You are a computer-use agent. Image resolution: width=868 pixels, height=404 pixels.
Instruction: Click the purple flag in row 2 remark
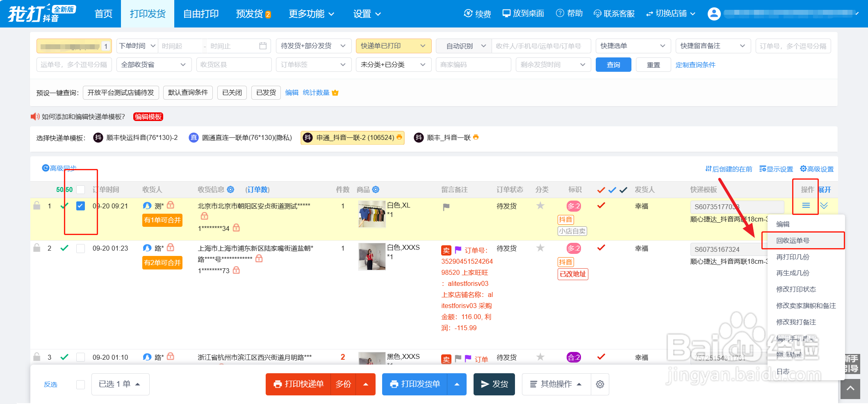point(458,250)
